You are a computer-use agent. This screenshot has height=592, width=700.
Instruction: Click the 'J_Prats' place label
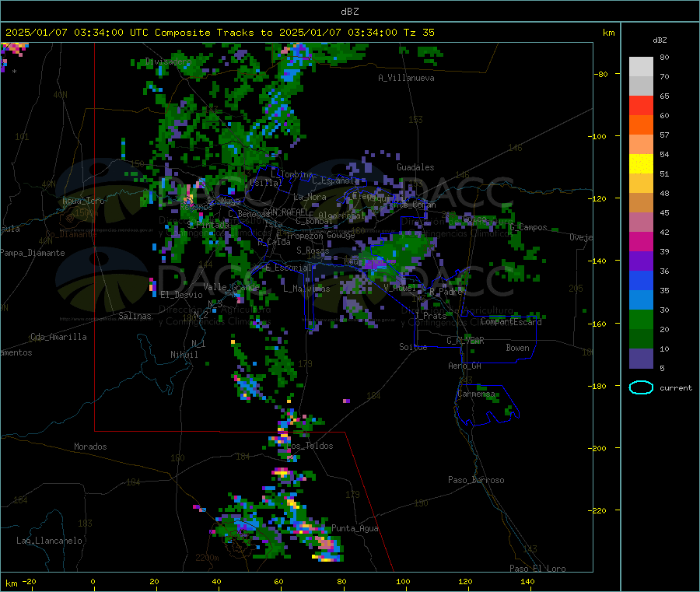tap(430, 315)
